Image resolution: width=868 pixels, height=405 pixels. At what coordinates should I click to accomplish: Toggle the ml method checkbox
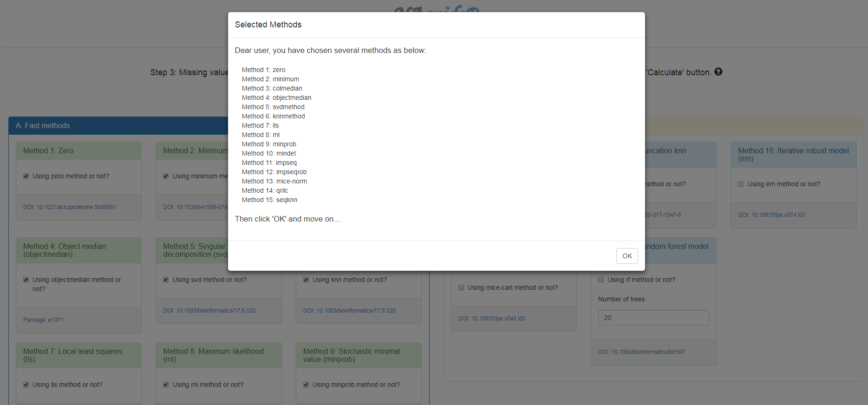(x=166, y=385)
